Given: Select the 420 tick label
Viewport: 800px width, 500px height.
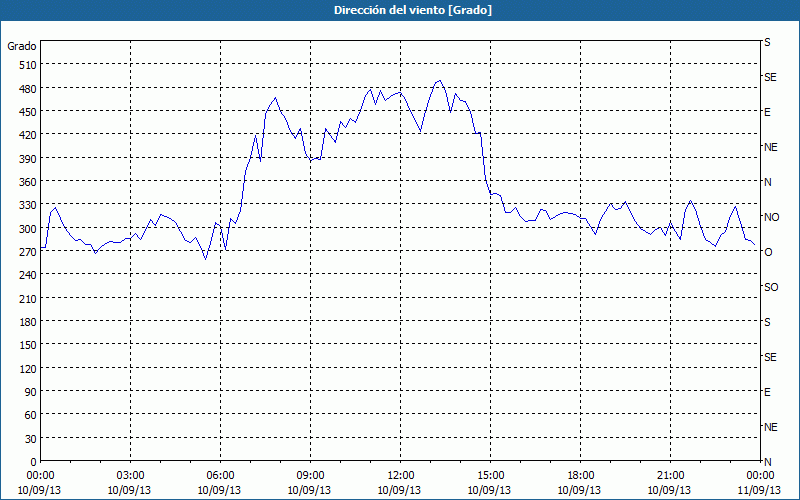Looking at the screenshot, I should tap(28, 135).
